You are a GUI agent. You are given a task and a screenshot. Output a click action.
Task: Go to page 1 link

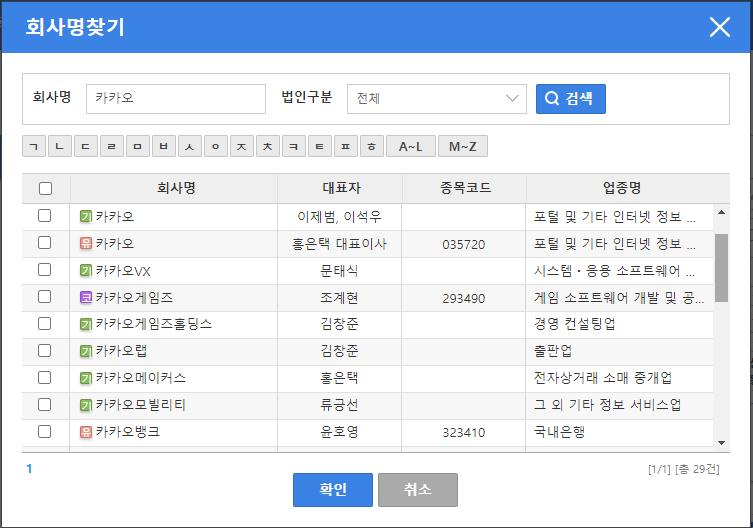click(29, 468)
